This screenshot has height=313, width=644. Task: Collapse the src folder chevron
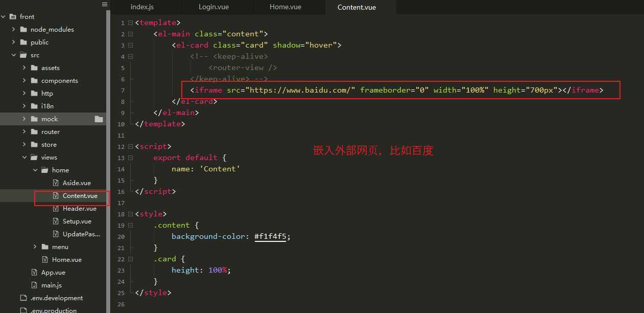point(14,55)
